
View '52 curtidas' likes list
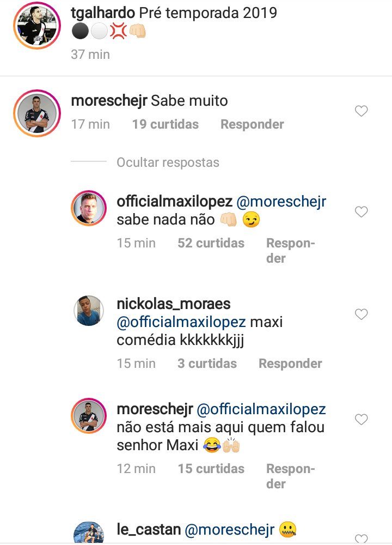pos(211,243)
